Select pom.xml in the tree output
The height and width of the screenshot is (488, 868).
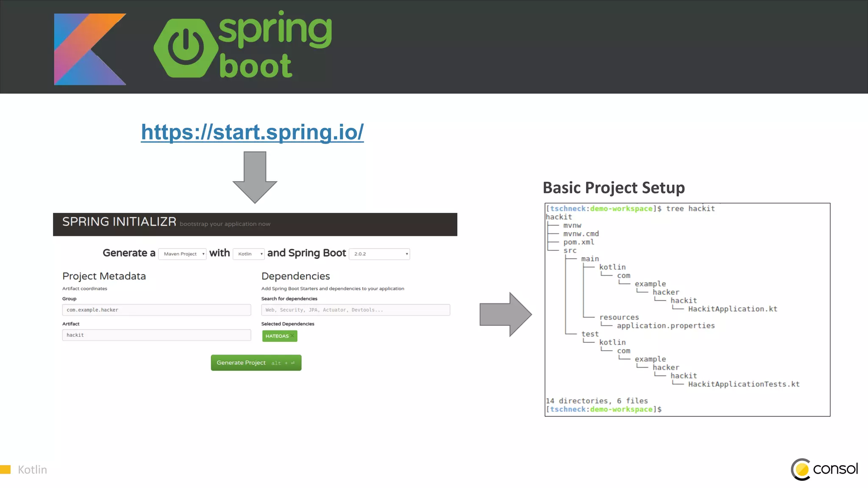click(579, 242)
